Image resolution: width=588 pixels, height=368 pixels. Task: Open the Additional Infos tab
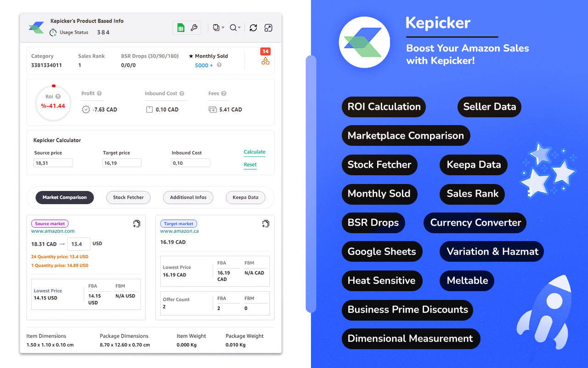tap(188, 197)
